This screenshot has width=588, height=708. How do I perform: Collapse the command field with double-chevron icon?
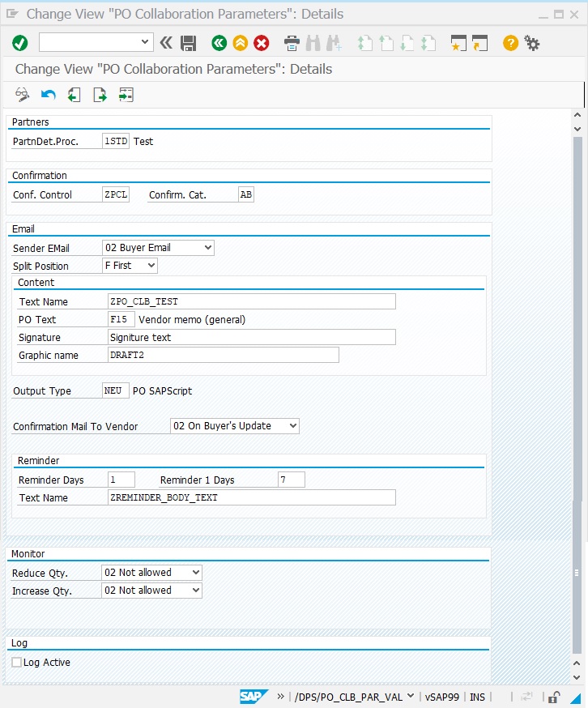click(x=166, y=43)
